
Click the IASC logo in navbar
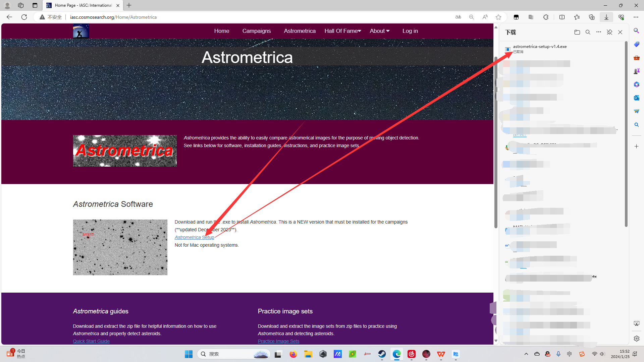click(81, 31)
